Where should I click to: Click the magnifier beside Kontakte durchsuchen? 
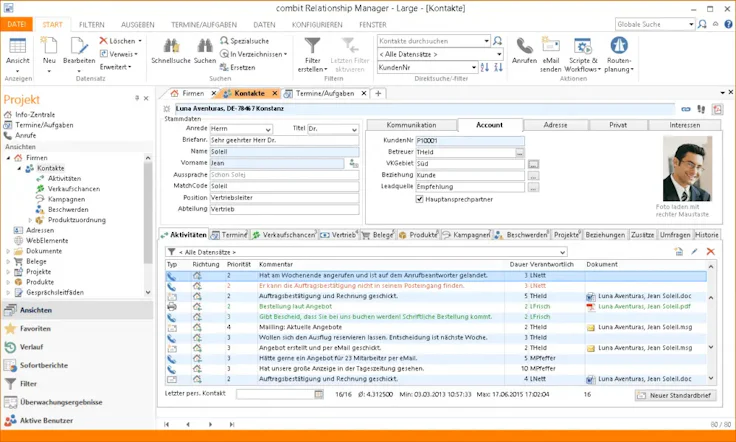[x=498, y=41]
